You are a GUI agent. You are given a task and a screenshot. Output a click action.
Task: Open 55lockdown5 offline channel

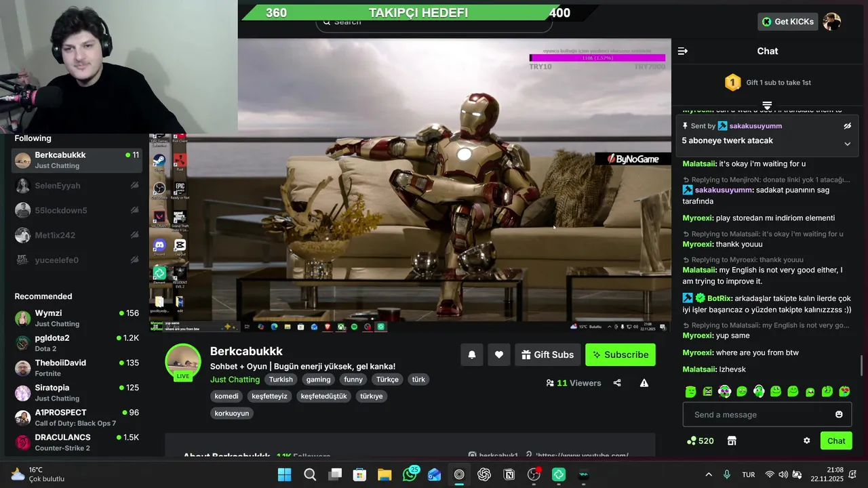pyautogui.click(x=78, y=210)
